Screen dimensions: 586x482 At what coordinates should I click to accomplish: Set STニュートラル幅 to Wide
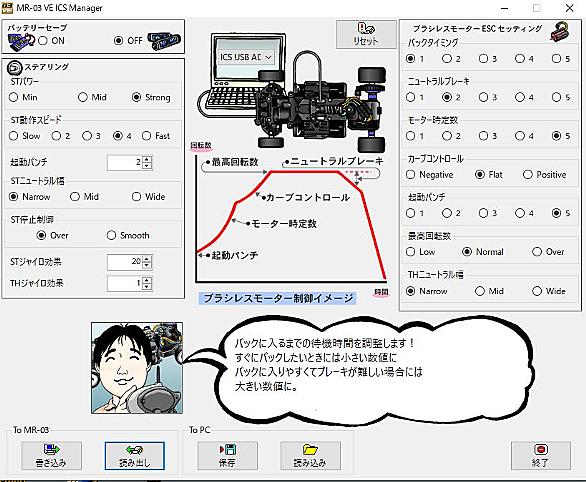(148, 197)
